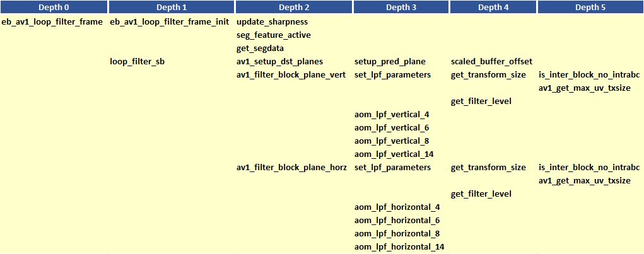
Task: Select the scaled_buffer_offset cell
Action: pyautogui.click(x=492, y=62)
